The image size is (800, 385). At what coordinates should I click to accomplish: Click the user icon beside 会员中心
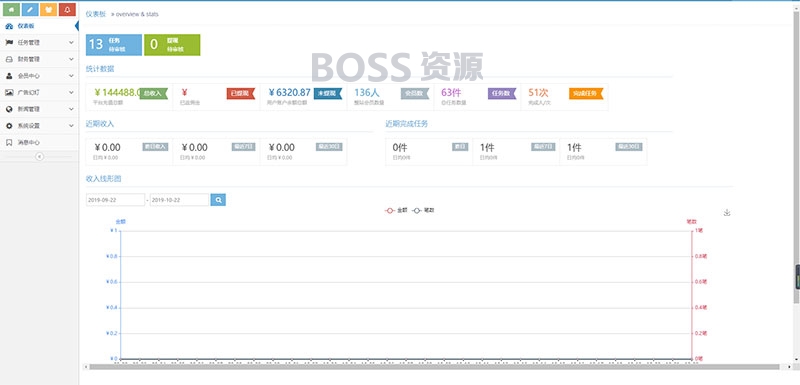coord(9,75)
